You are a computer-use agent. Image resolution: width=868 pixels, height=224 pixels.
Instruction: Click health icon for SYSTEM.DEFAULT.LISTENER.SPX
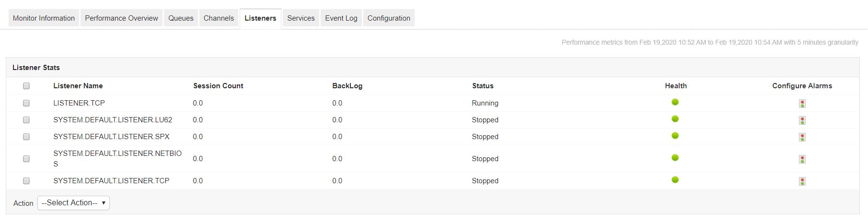coord(675,136)
